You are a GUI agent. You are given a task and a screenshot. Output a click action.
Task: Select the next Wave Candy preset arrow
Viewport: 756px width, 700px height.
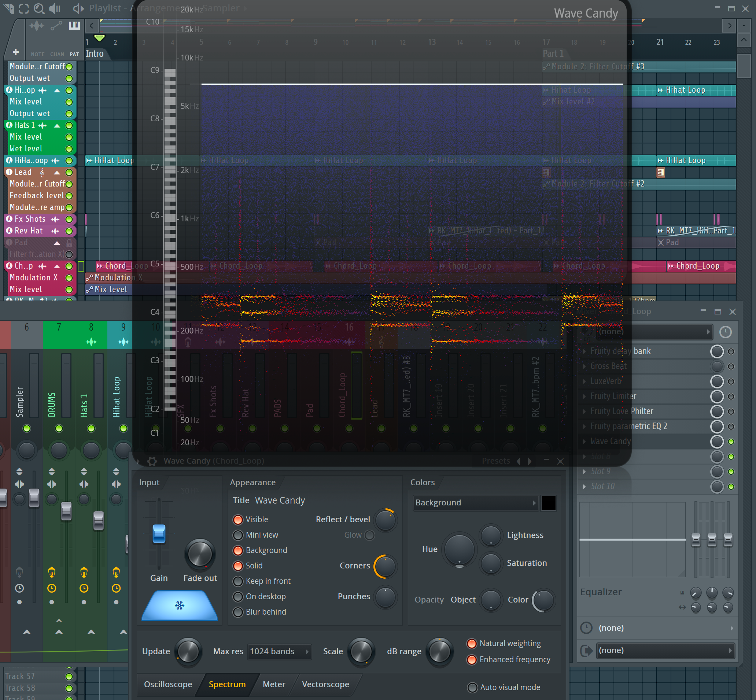pos(530,461)
